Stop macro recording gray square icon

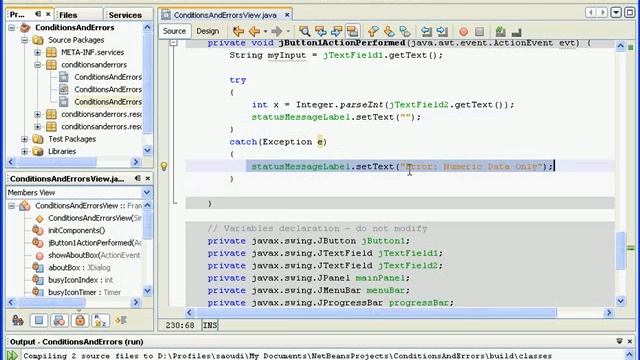(x=479, y=31)
